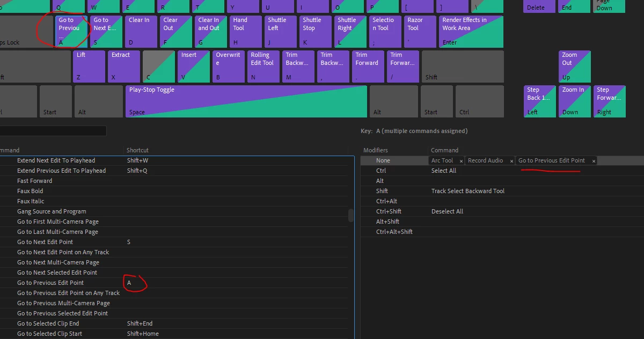Click the A shortcut for Go to Previous Edit Point

pyautogui.click(x=129, y=283)
